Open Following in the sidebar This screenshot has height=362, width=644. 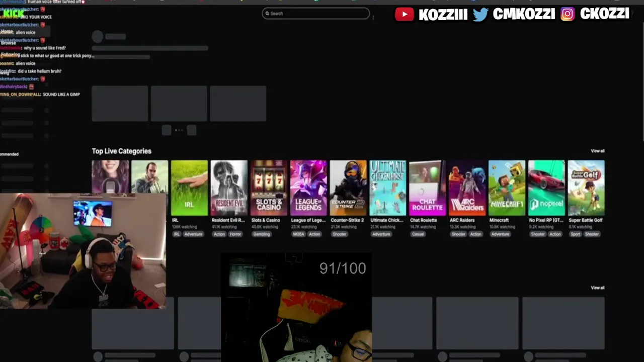[11, 55]
